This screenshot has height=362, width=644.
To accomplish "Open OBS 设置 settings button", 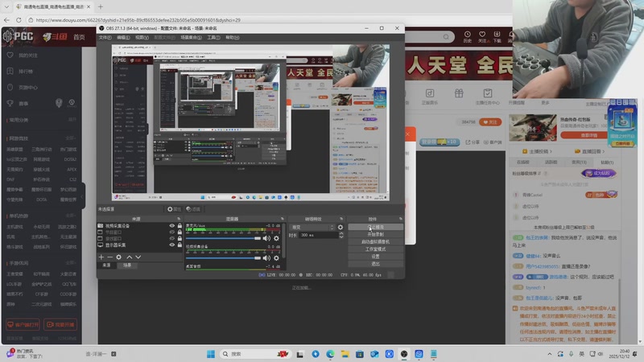I will pos(375,257).
